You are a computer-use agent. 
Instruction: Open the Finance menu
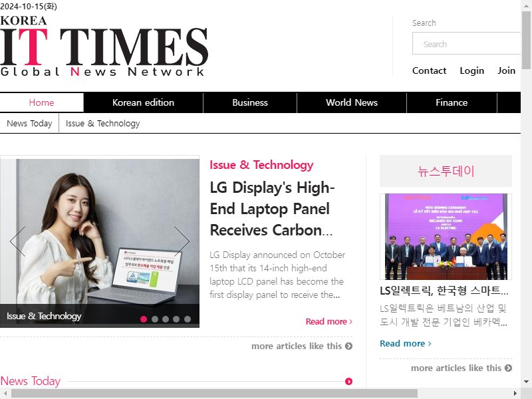[x=452, y=102]
